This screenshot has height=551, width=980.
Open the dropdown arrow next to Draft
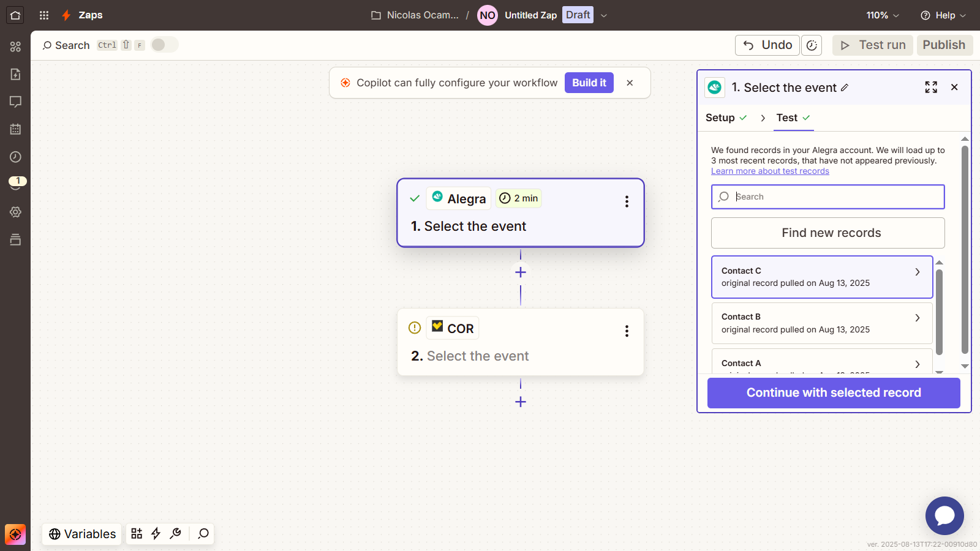[x=604, y=16]
